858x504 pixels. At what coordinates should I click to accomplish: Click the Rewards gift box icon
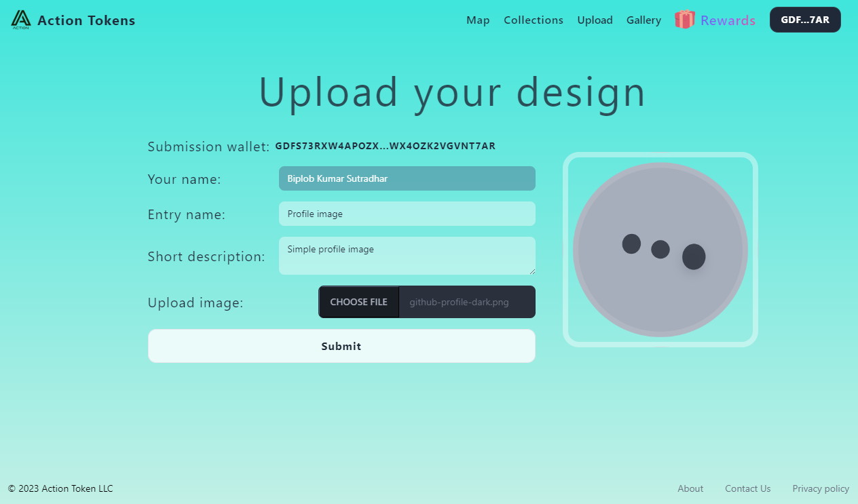685,20
